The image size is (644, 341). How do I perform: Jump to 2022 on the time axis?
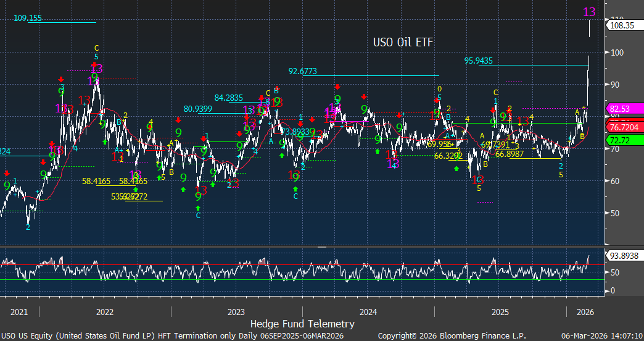coord(104,311)
